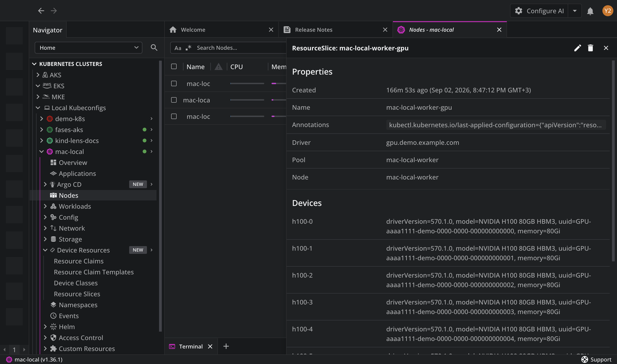Open the notifications bell
Screen dimensions: 617x364
coord(590,11)
